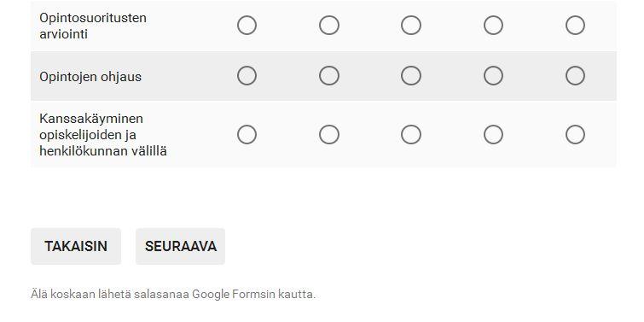Screen dimensions: 644x322
Task: Choose fifth option for Opintojen ohjaus
Action: (x=575, y=76)
